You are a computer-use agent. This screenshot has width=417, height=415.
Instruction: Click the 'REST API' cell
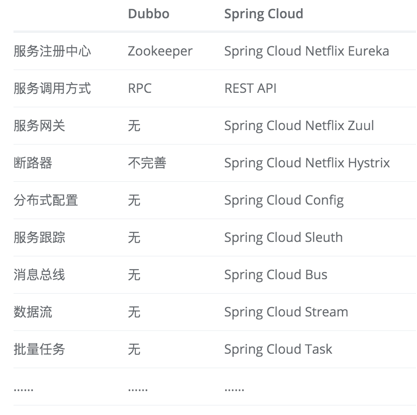pos(250,89)
